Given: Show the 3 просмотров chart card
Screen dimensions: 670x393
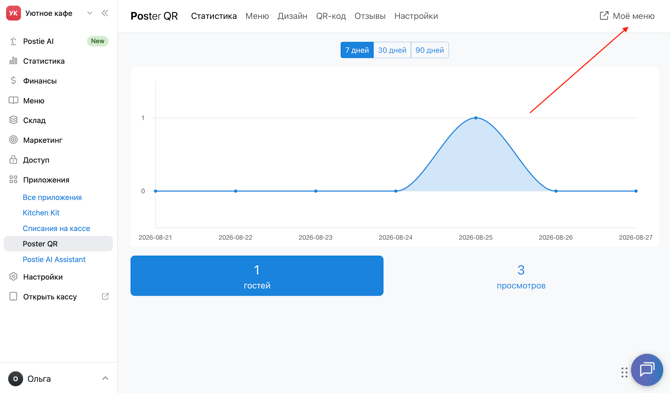Looking at the screenshot, I should click(521, 276).
